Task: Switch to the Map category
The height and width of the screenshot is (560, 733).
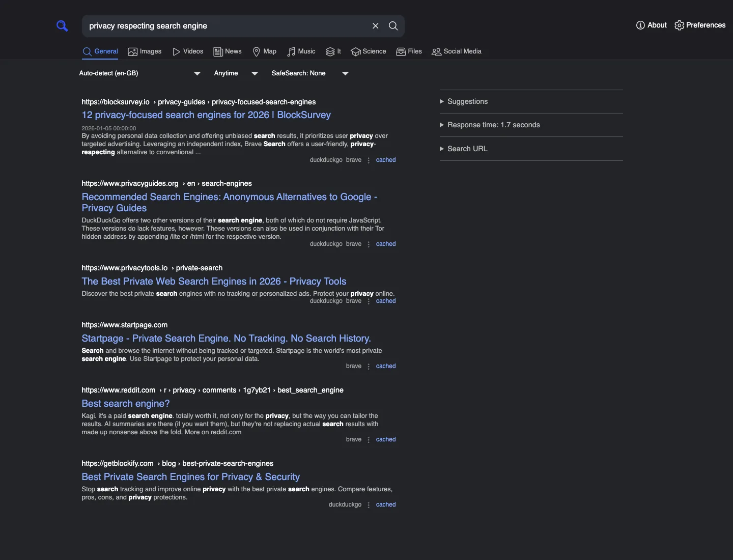Action: click(x=265, y=51)
